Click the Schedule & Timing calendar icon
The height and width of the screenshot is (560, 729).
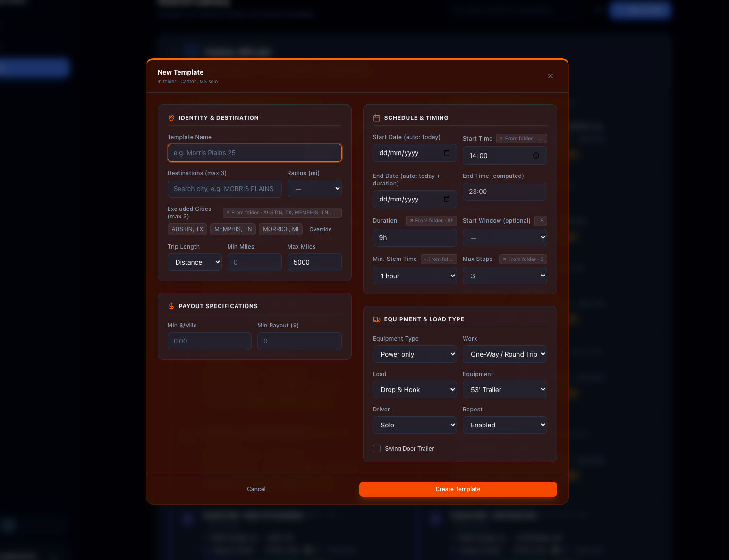(377, 118)
